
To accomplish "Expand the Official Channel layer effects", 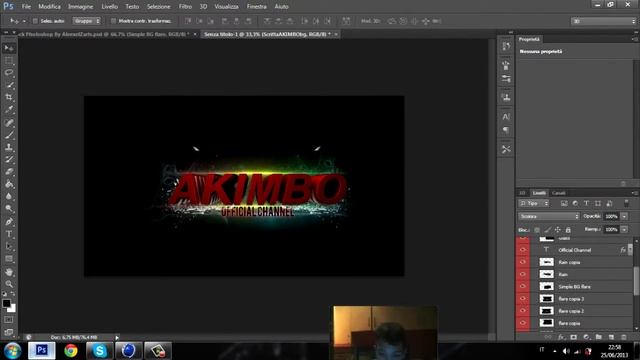I will [x=630, y=250].
